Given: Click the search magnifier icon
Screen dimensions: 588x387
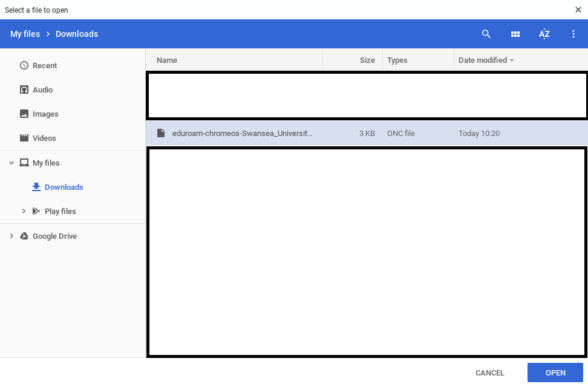Looking at the screenshot, I should tap(486, 34).
